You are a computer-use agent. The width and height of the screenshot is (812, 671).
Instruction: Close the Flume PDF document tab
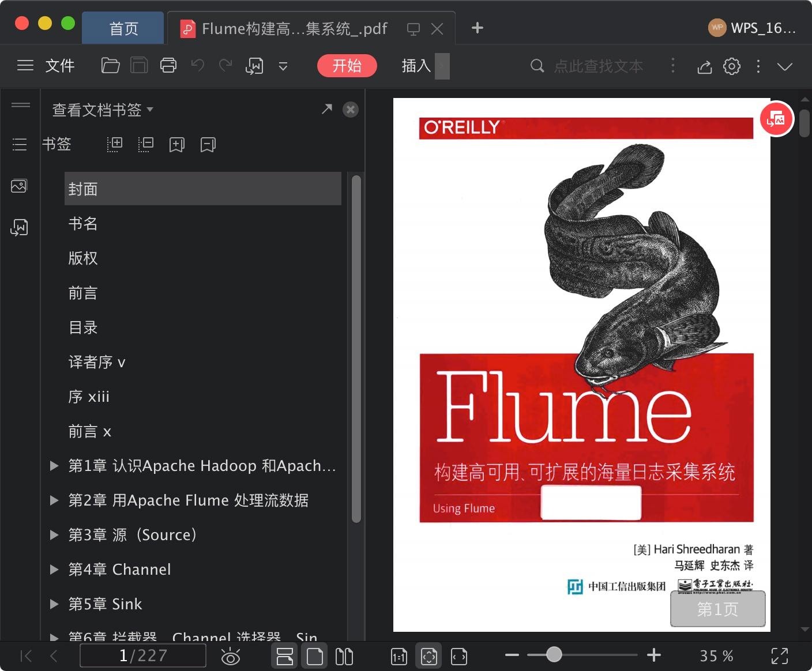coord(437,29)
